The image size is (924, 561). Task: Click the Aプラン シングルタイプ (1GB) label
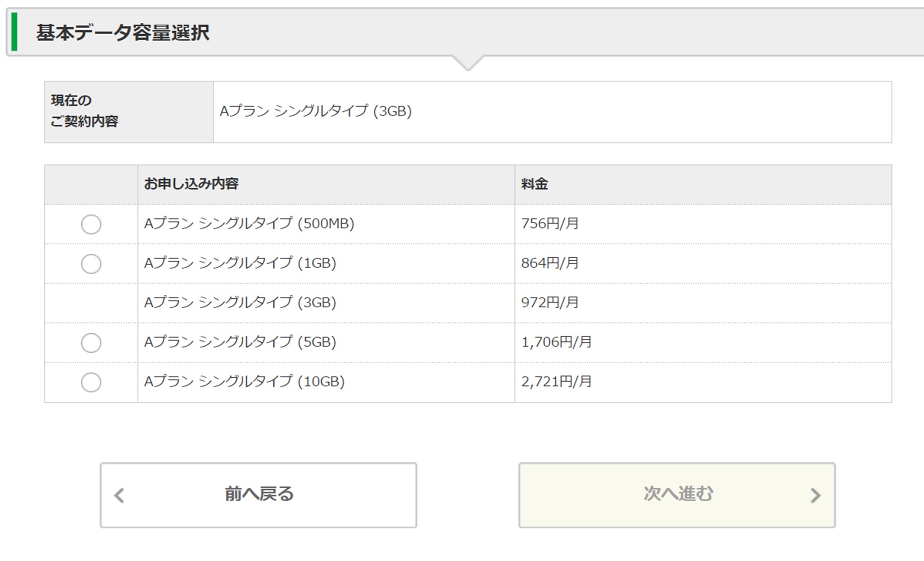(240, 263)
